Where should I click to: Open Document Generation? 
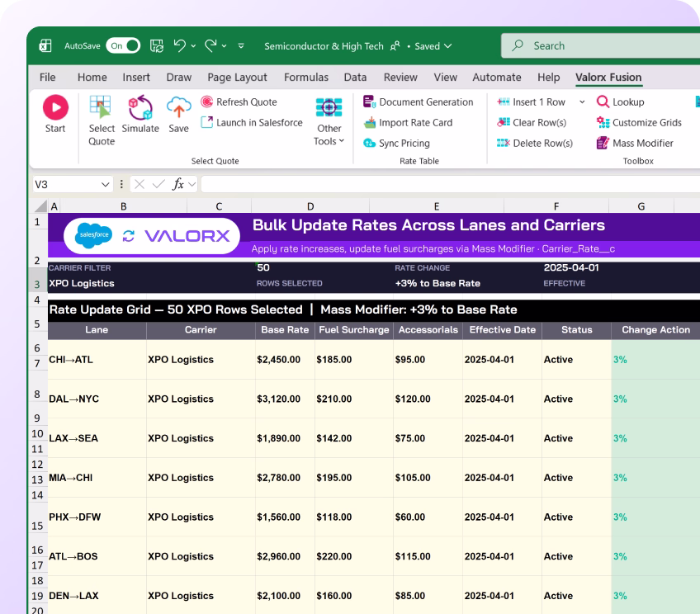point(418,102)
